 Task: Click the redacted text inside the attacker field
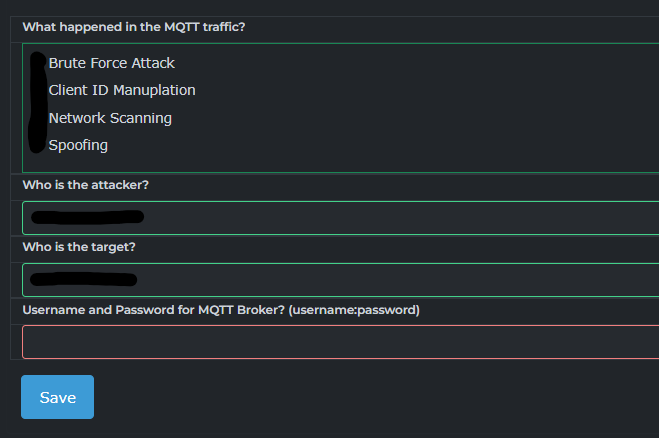[87, 217]
